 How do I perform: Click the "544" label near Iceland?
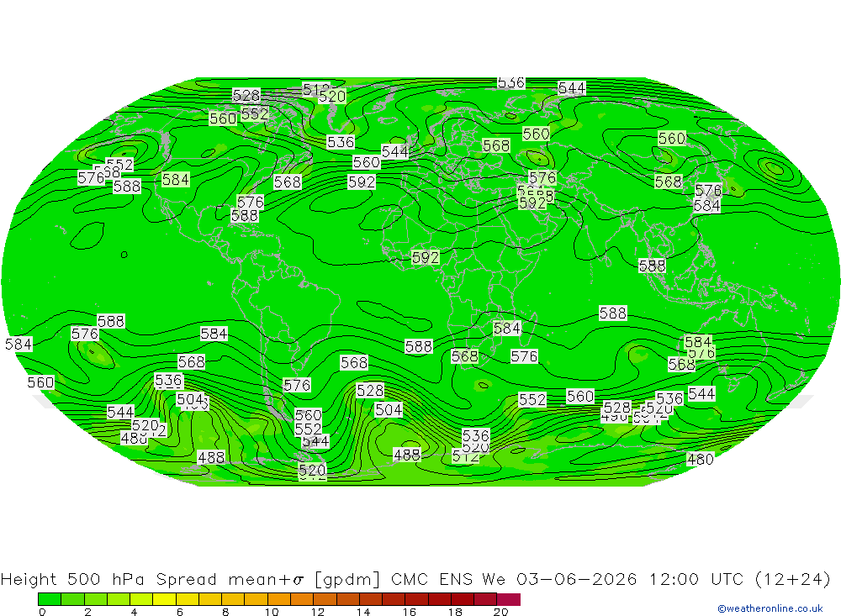pos(394,152)
